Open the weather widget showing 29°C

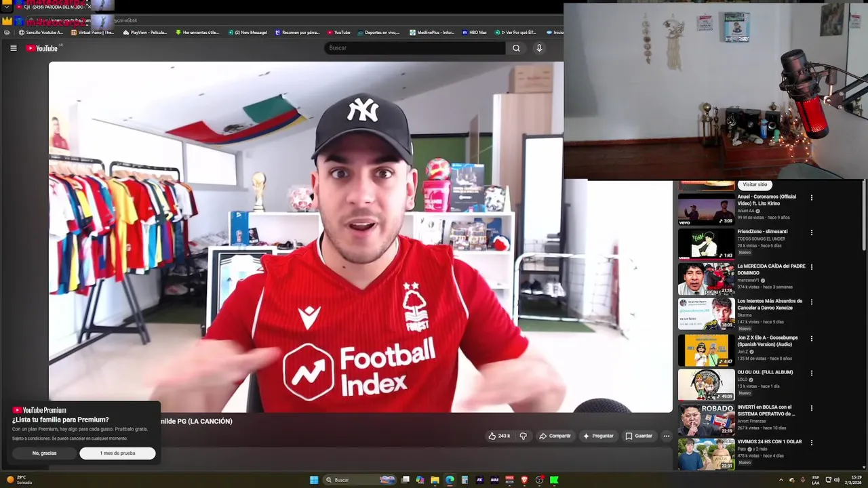click(19, 480)
